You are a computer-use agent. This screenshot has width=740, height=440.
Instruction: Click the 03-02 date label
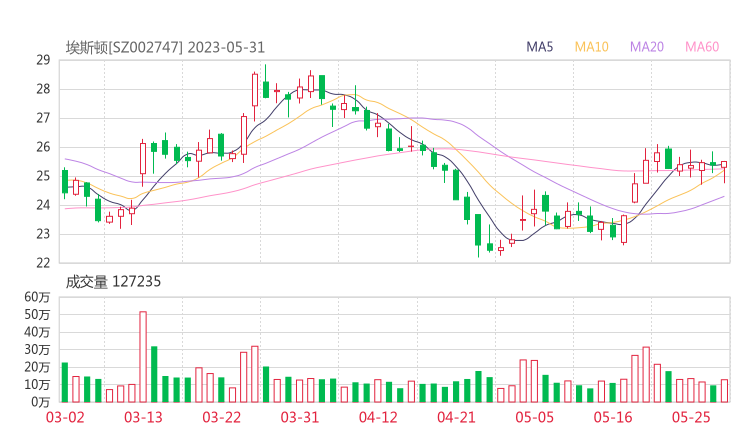pyautogui.click(x=65, y=417)
